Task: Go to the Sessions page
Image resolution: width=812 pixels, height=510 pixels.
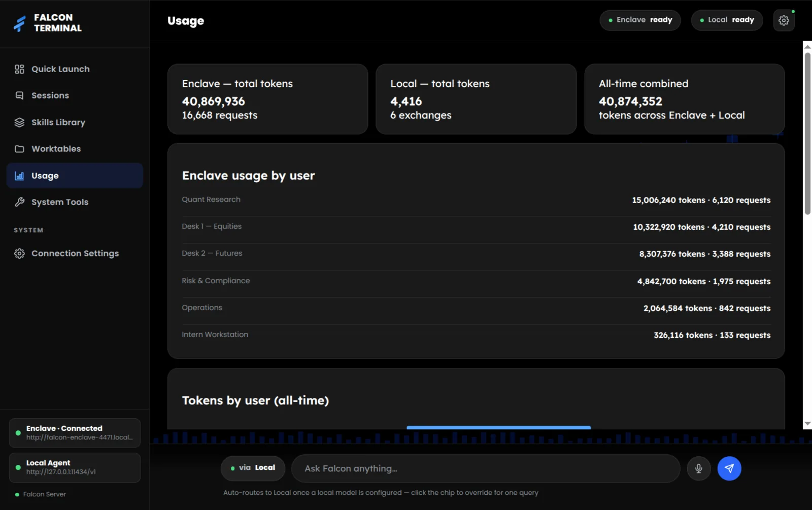Action: tap(75, 95)
